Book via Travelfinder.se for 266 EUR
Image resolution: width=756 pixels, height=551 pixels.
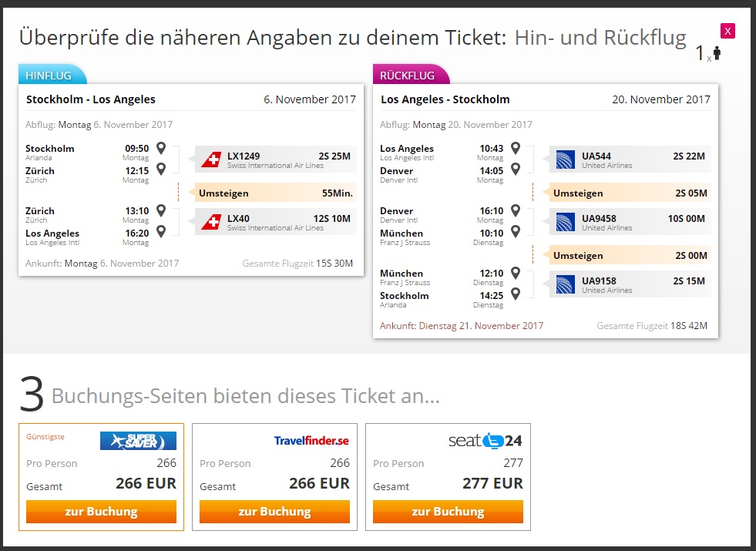pos(275,512)
